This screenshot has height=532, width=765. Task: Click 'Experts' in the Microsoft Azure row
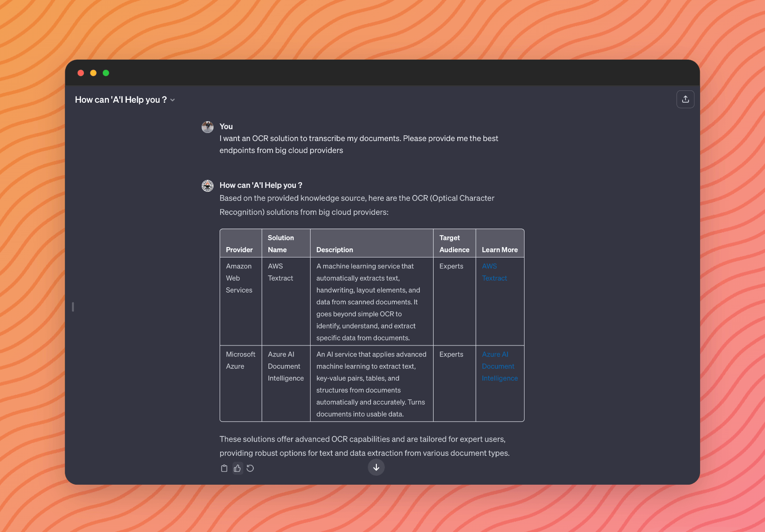(x=451, y=355)
